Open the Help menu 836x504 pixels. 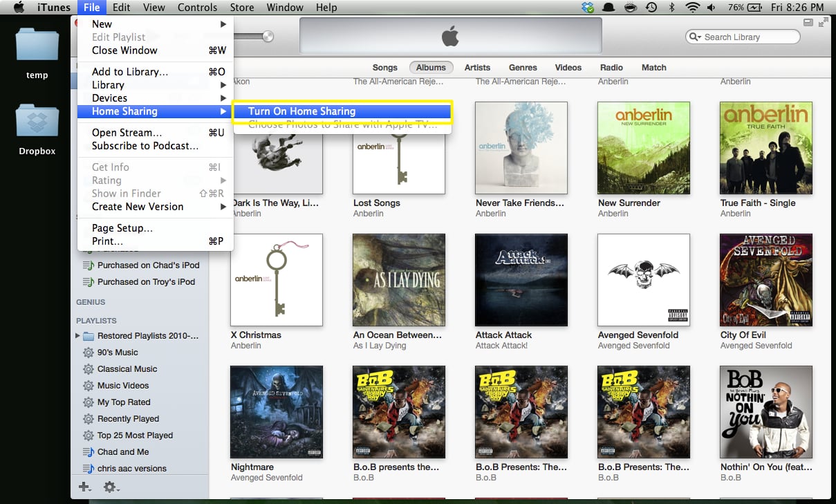point(326,8)
